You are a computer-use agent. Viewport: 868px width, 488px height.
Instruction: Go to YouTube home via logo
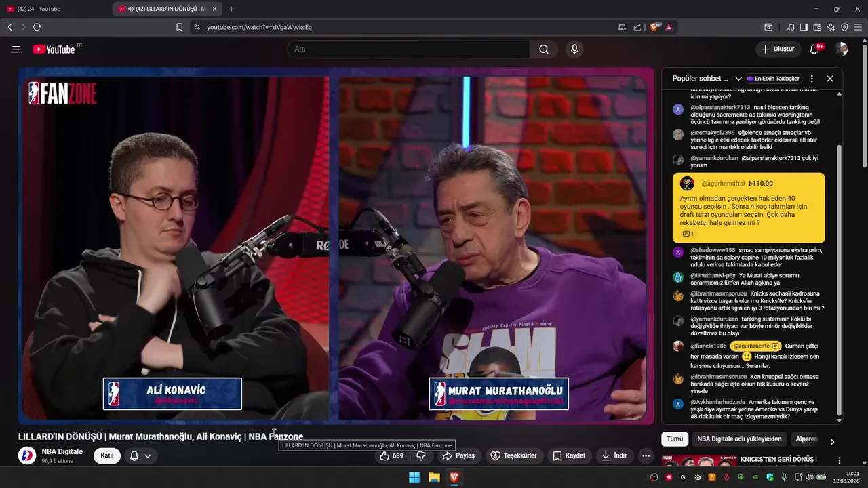54,49
